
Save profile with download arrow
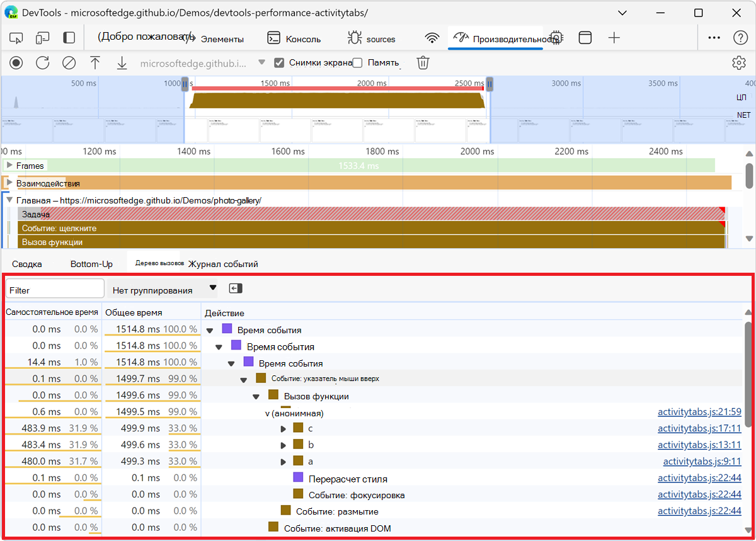[122, 62]
